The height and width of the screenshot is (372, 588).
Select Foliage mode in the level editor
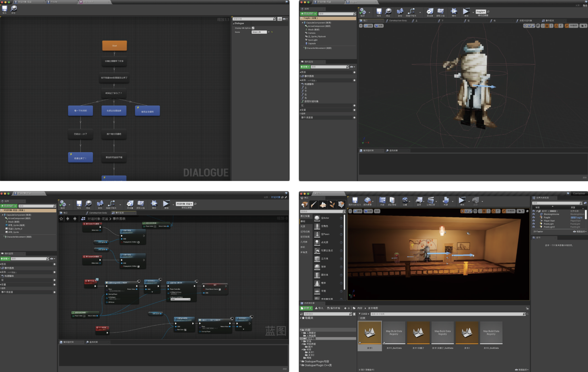point(332,204)
